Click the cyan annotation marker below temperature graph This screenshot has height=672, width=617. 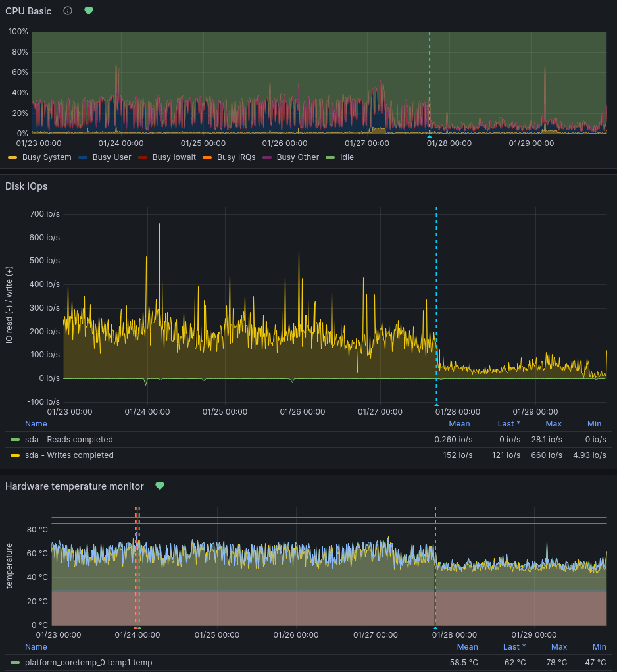pyautogui.click(x=435, y=628)
